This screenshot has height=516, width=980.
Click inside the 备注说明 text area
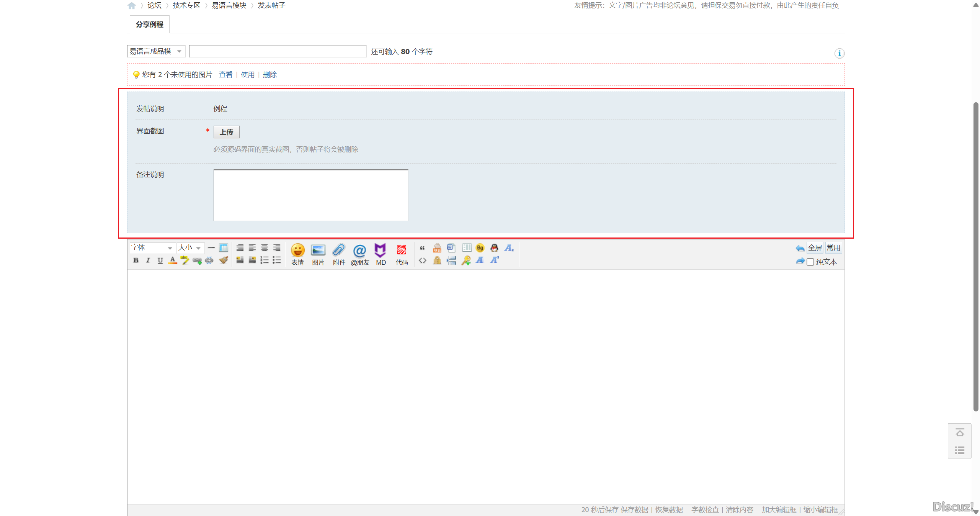coord(310,195)
